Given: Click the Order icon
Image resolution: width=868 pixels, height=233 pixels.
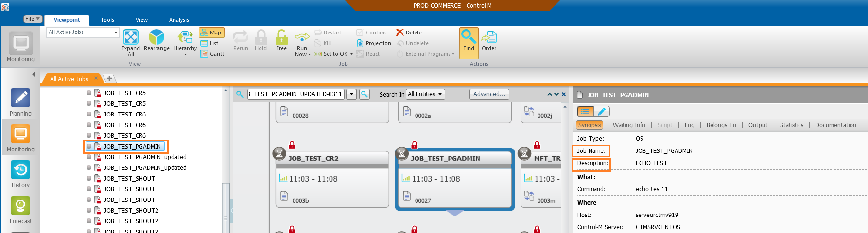Looking at the screenshot, I should (x=489, y=37).
